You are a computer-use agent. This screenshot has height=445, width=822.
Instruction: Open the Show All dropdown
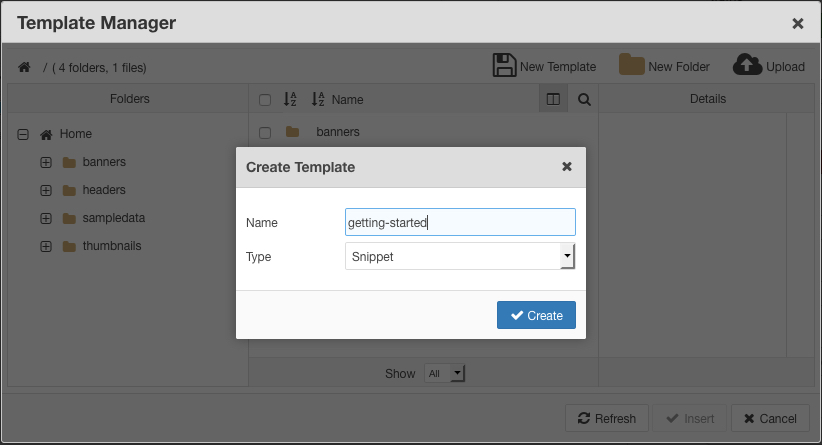pyautogui.click(x=445, y=373)
